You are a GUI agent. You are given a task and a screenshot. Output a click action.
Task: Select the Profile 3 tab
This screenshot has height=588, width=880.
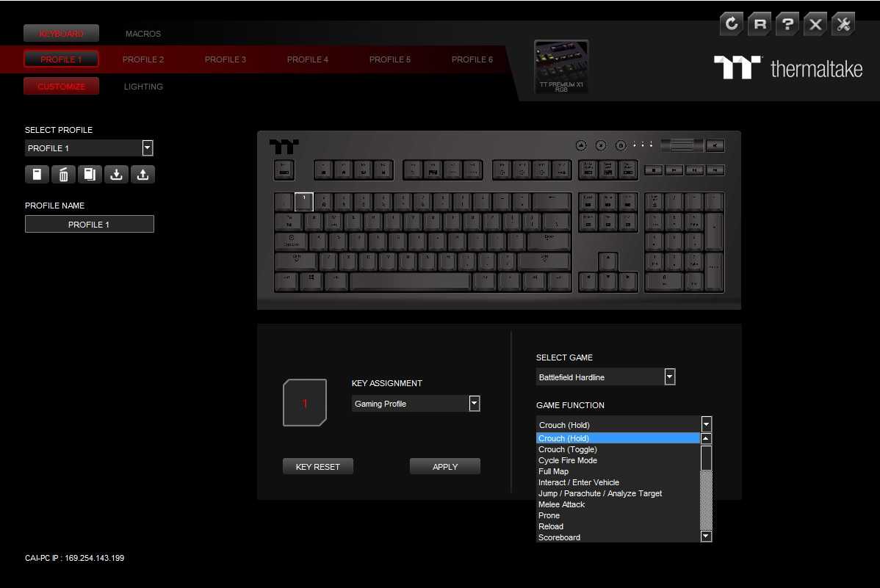(225, 59)
